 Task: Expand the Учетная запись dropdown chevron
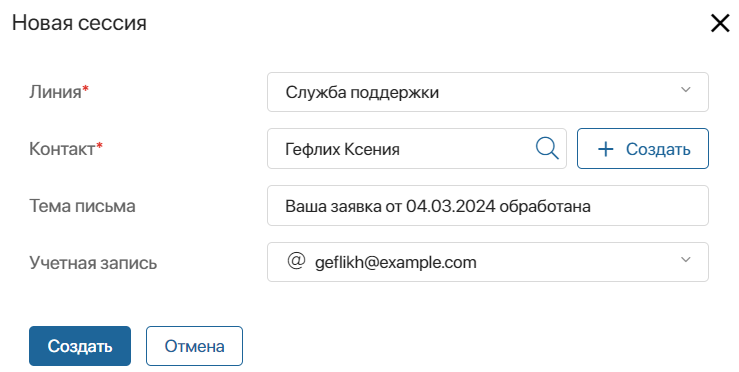tap(686, 259)
